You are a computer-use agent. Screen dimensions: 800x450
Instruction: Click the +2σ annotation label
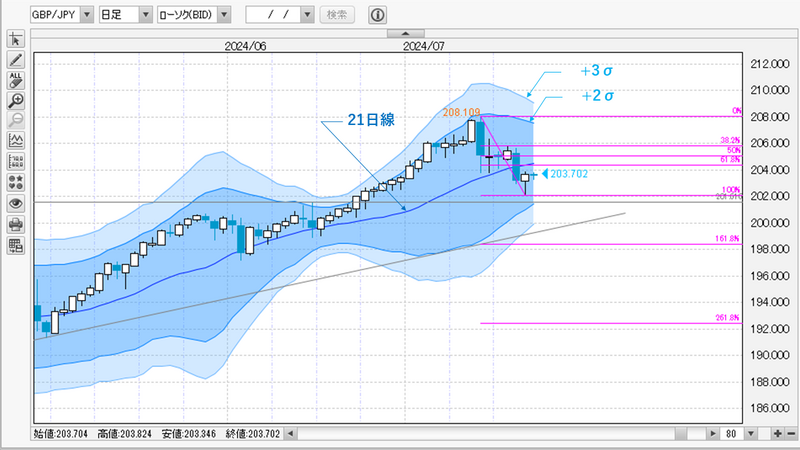597,95
